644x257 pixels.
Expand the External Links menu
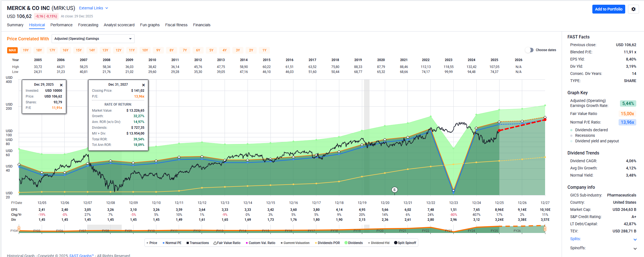[x=93, y=8]
